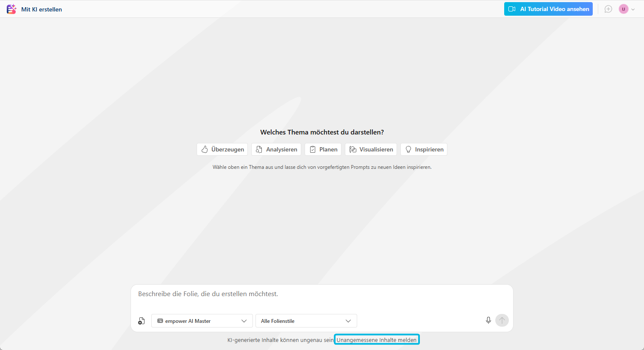Open the AI Tutorial Video ansehen button
644x350 pixels.
548,9
